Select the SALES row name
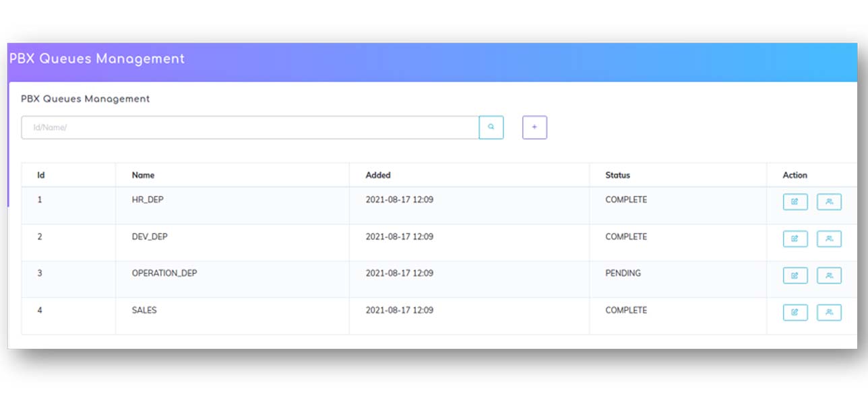The width and height of the screenshot is (868, 404). click(144, 310)
